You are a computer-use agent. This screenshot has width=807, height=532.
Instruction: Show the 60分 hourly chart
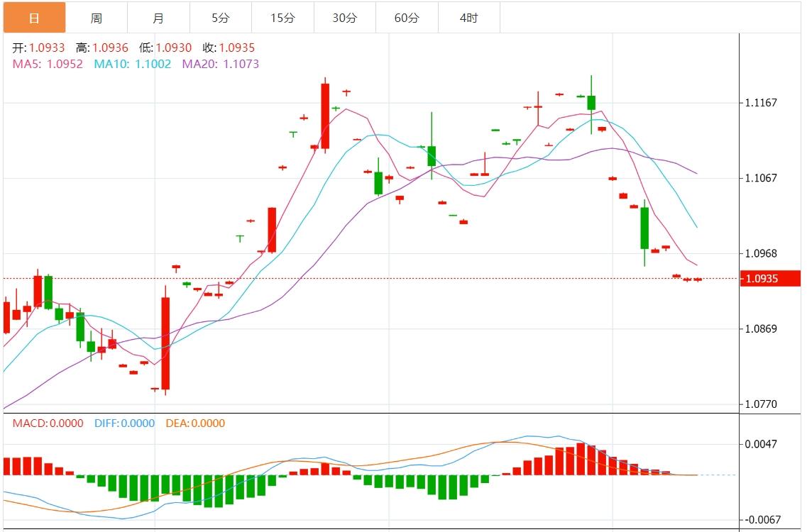coord(407,18)
